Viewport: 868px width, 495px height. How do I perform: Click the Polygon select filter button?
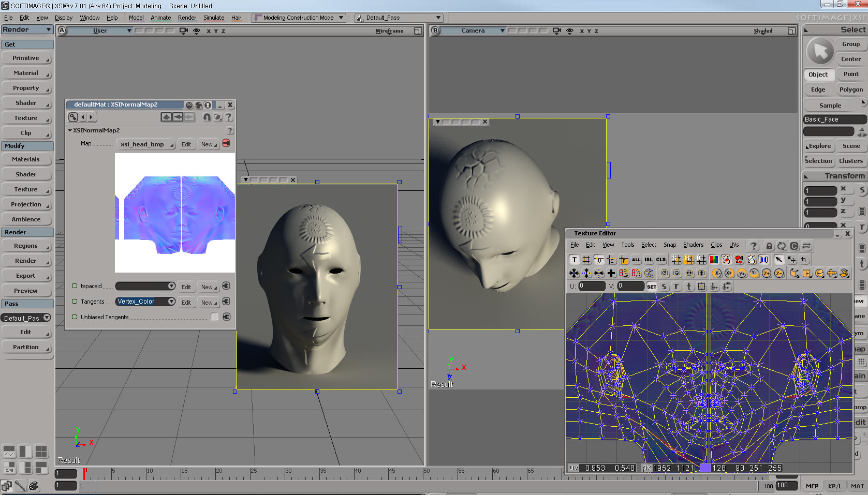851,89
